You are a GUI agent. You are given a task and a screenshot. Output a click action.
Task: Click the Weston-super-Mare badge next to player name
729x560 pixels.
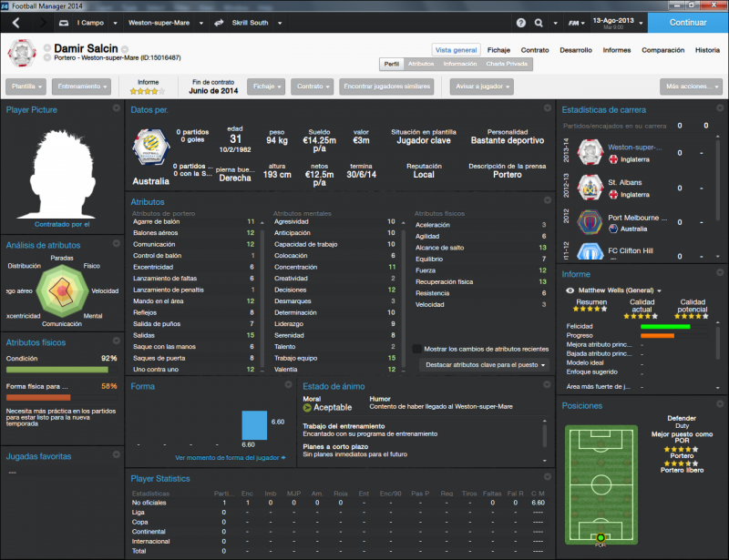click(22, 53)
